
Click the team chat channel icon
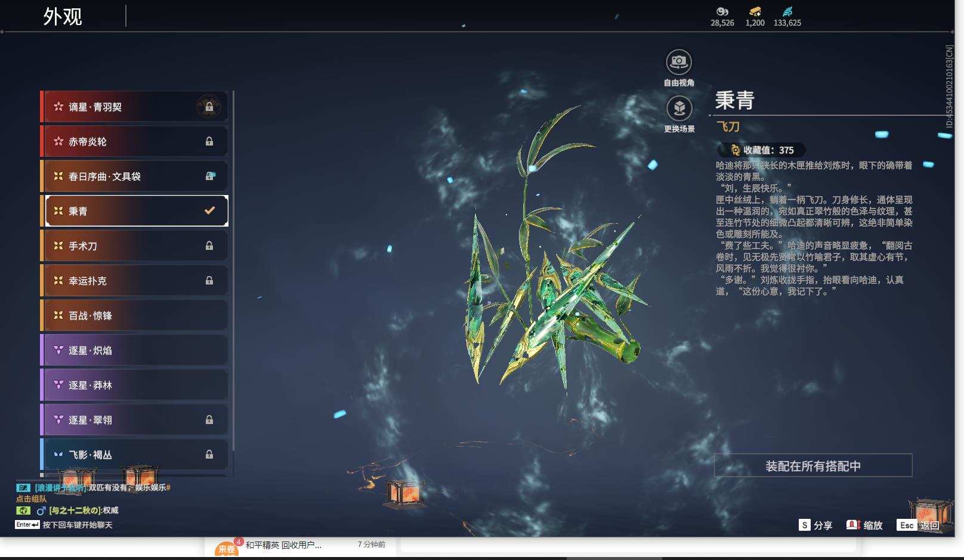pyautogui.click(x=23, y=488)
